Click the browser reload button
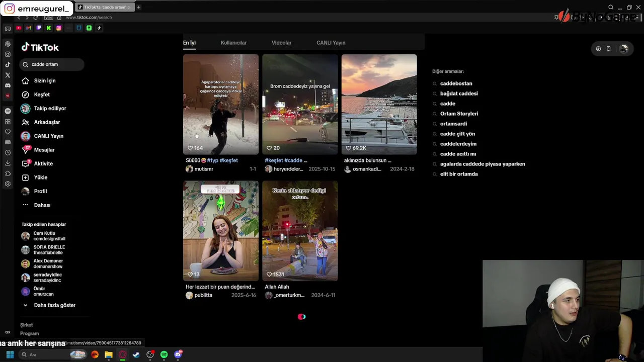Viewport: 644px width, 362px height. pos(35,18)
